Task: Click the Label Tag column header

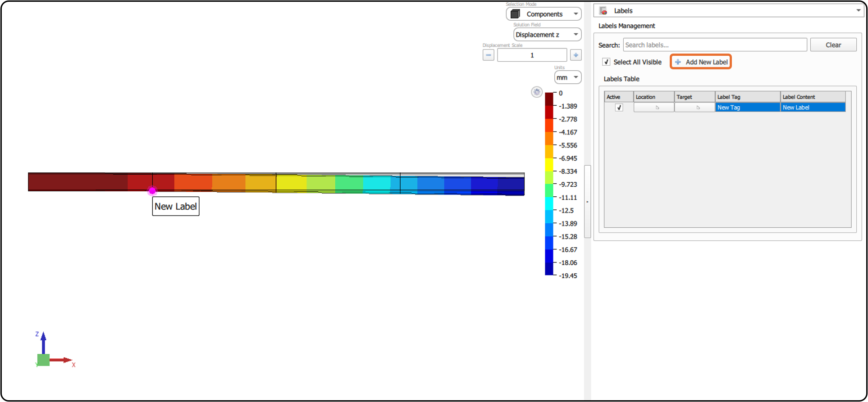Action: 747,97
